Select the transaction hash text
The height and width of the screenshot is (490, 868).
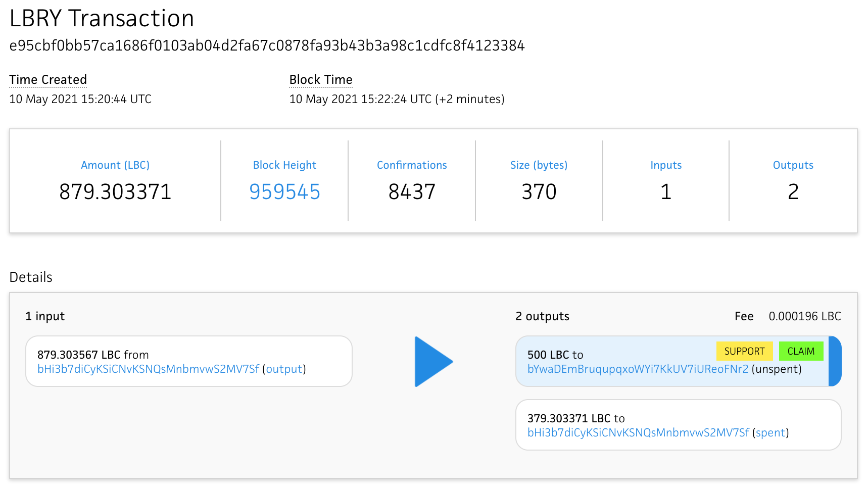coord(267,45)
